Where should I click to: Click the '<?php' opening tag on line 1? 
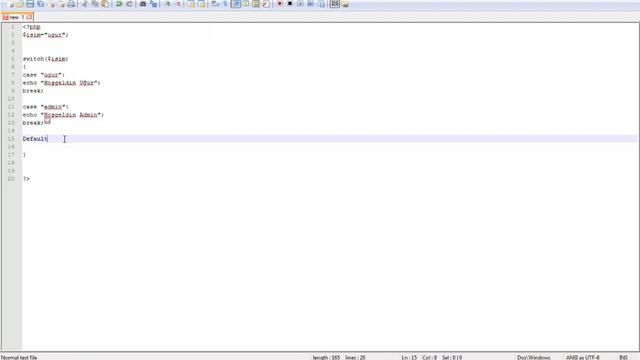pos(31,27)
